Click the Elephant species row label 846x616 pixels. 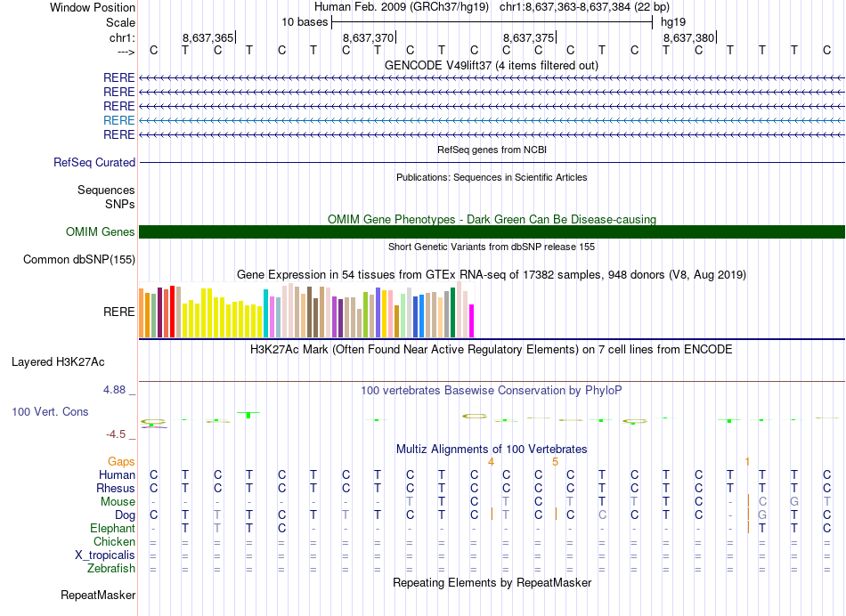pyautogui.click(x=113, y=528)
